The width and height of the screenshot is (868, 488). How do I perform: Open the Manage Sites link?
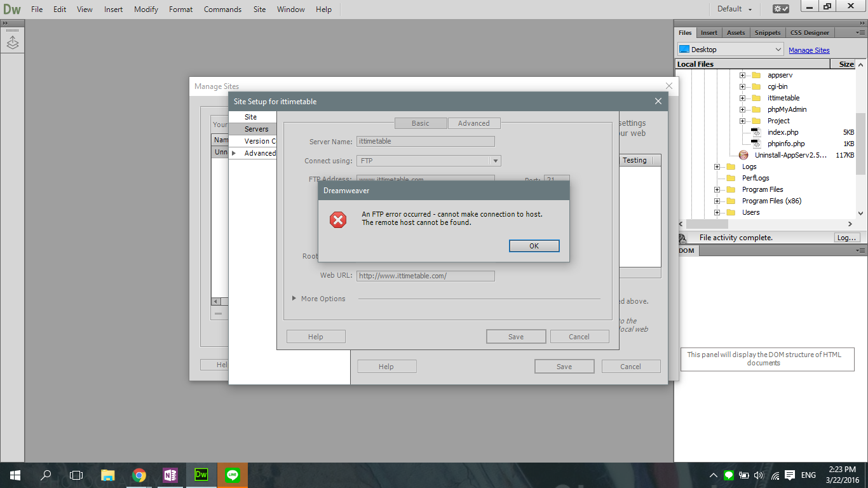pos(809,50)
